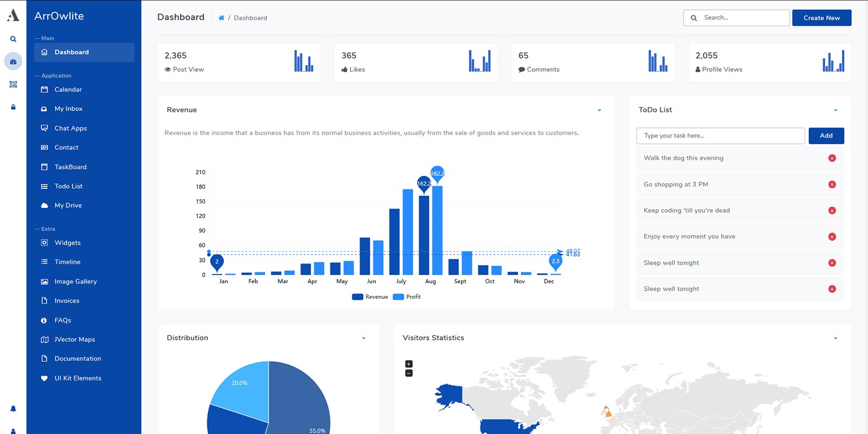Click the dashboard gauge icon in the rail

[13, 62]
